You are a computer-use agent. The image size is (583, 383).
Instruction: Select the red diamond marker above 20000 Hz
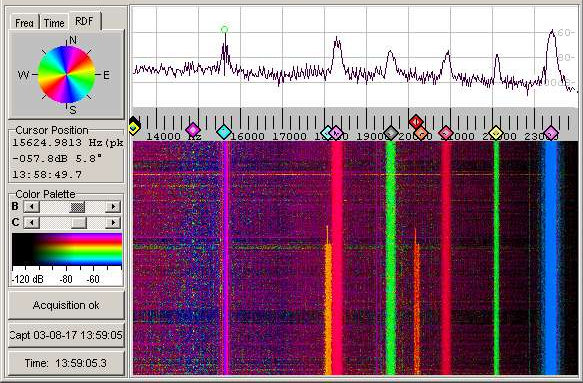tap(416, 122)
